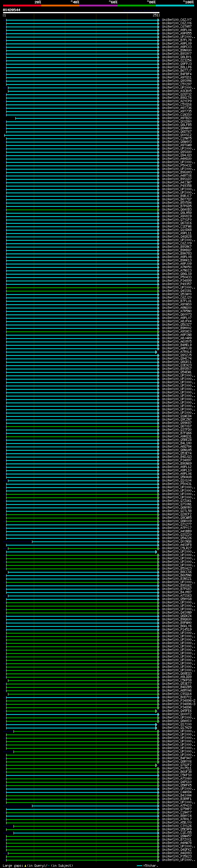Select label UniRef100_Q7Q2F2
This screenshot has width=197, height=868.
tap(177, 765)
